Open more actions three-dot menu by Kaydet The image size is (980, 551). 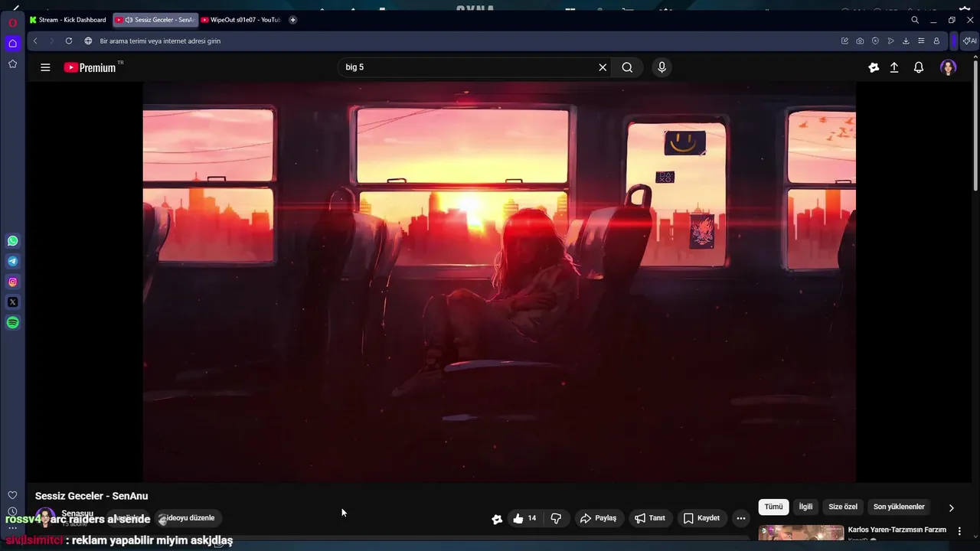tap(740, 518)
